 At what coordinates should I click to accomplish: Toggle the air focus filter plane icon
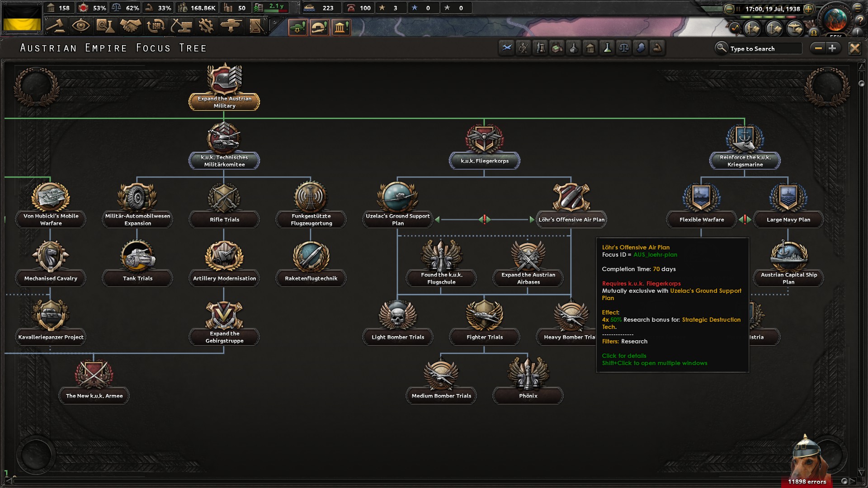click(506, 48)
